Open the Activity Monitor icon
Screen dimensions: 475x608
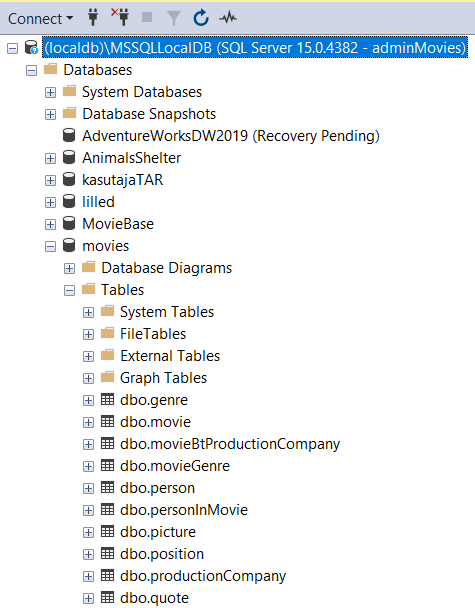[228, 17]
